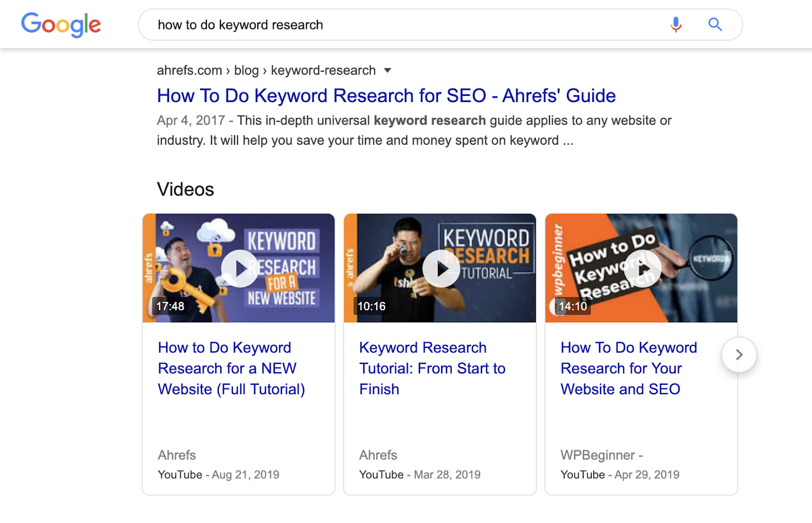This screenshot has width=812, height=523.
Task: Click the 17:48 duration overlay
Action: tap(169, 306)
